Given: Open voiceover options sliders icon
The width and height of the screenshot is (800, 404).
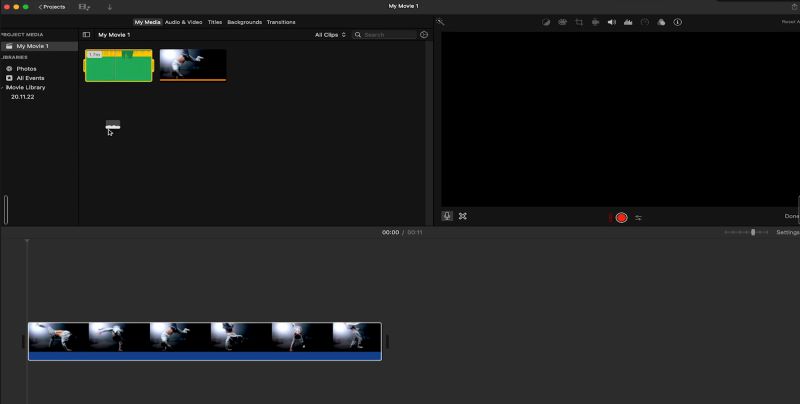Looking at the screenshot, I should click(638, 218).
